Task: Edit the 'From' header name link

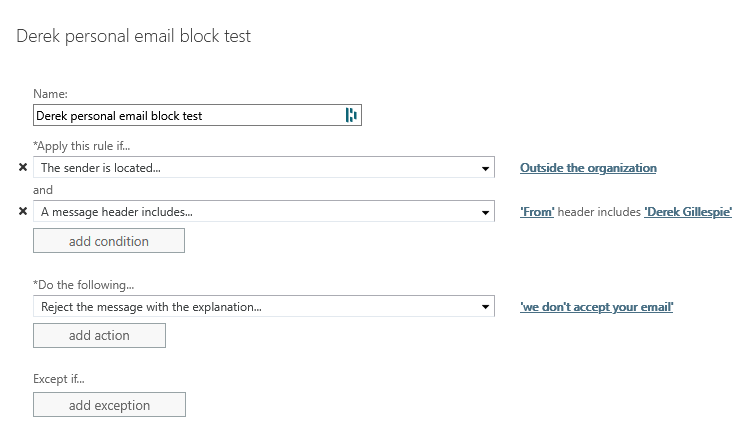Action: point(537,212)
